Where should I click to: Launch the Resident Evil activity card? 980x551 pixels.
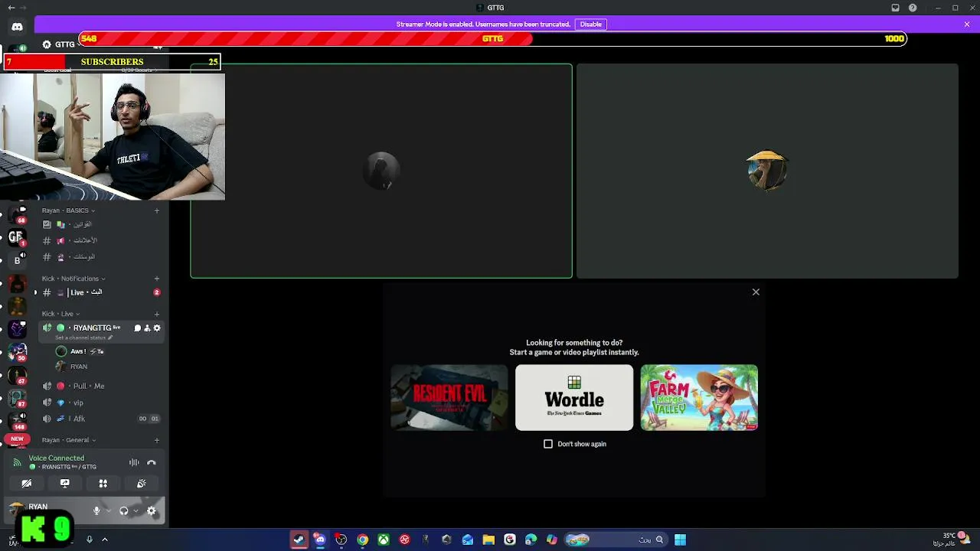click(449, 397)
